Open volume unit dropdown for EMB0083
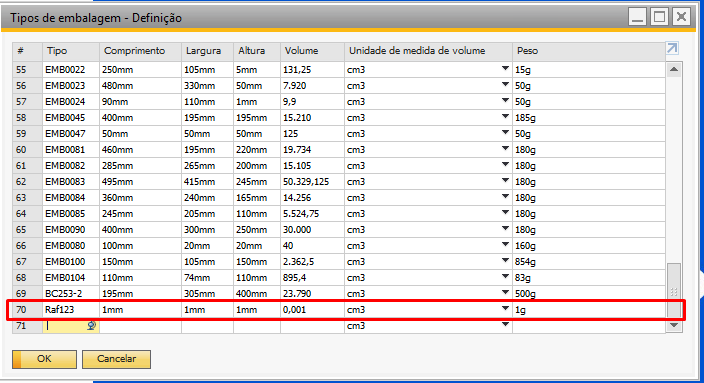The height and width of the screenshot is (383, 704). 505,180
